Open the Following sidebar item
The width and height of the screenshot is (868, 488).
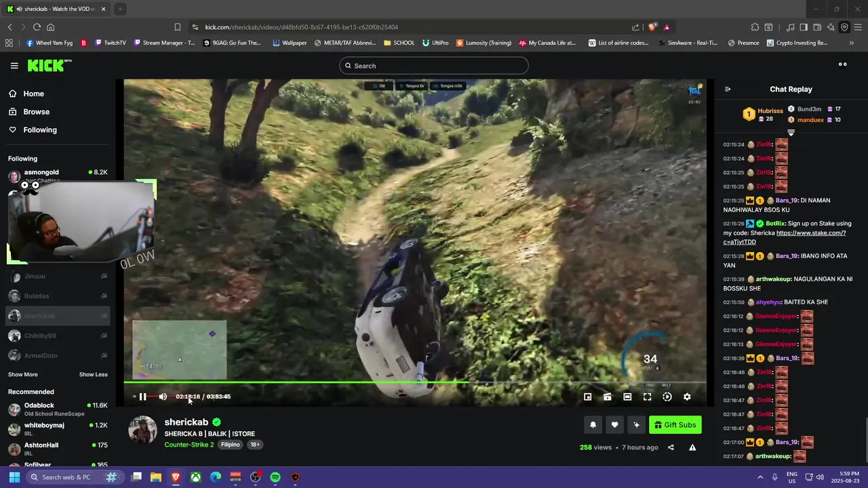[58, 129]
